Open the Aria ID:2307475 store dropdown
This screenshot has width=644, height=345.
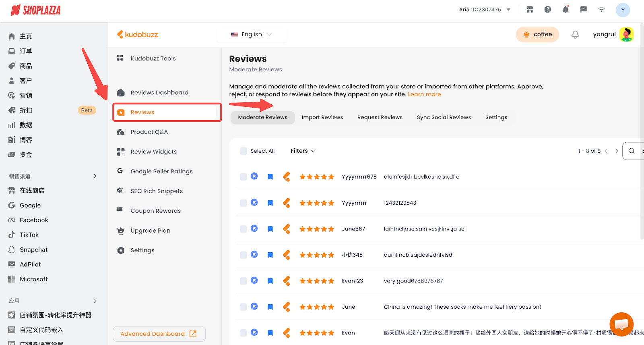click(x=485, y=10)
